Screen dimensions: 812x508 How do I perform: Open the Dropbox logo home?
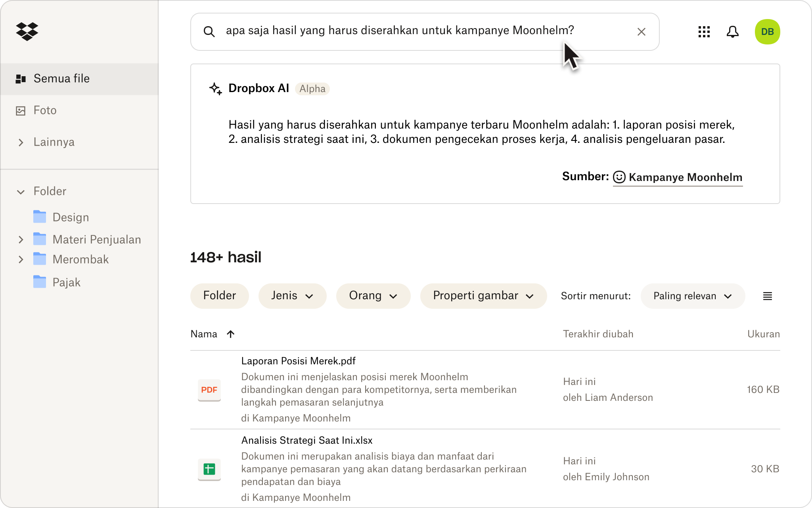[27, 31]
